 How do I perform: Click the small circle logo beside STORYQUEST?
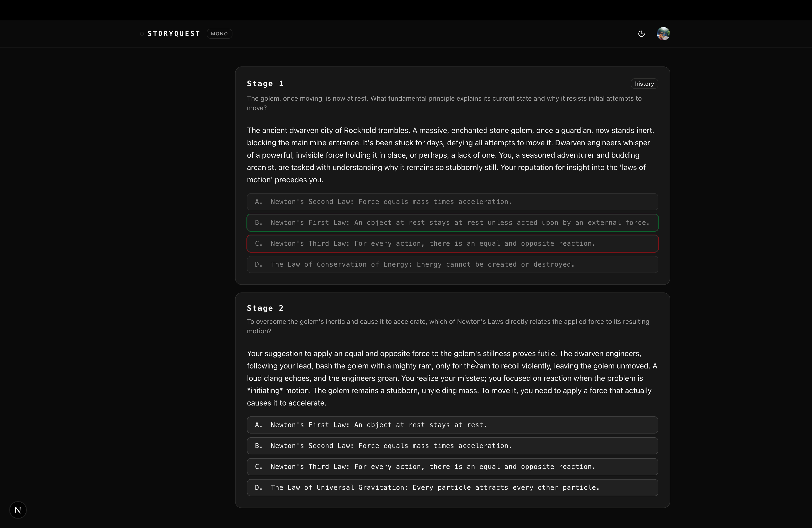(142, 34)
